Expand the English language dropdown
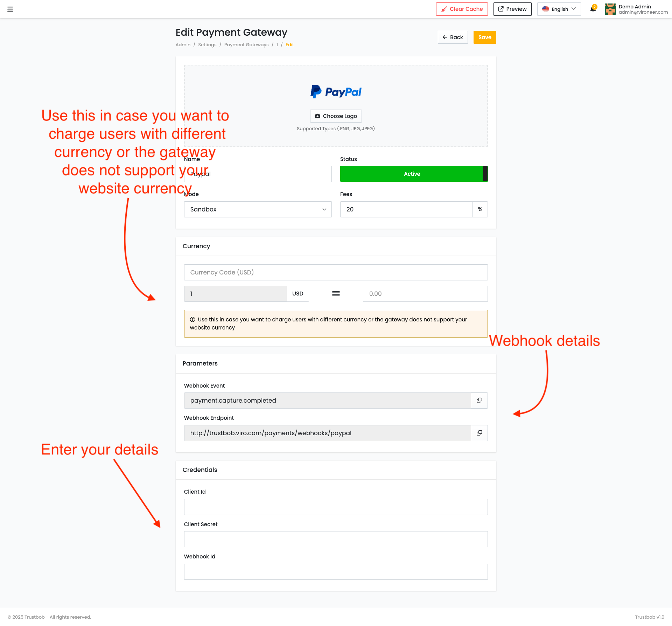Viewport: 672px width, 626px height. tap(559, 9)
